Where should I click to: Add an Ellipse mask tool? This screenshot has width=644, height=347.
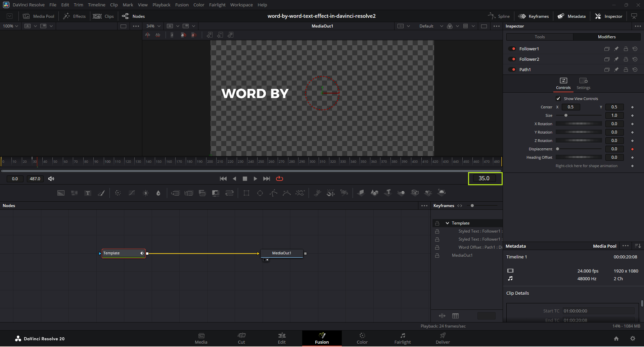(x=260, y=193)
